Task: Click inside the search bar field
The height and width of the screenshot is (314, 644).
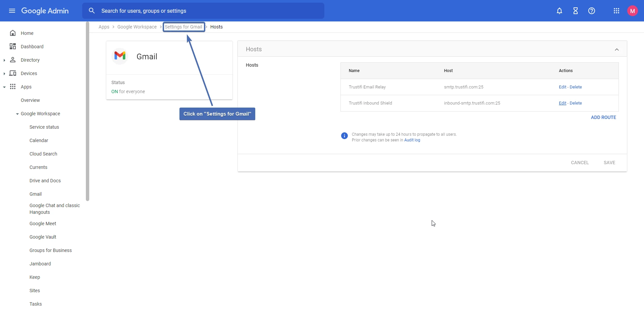Action: point(201,10)
